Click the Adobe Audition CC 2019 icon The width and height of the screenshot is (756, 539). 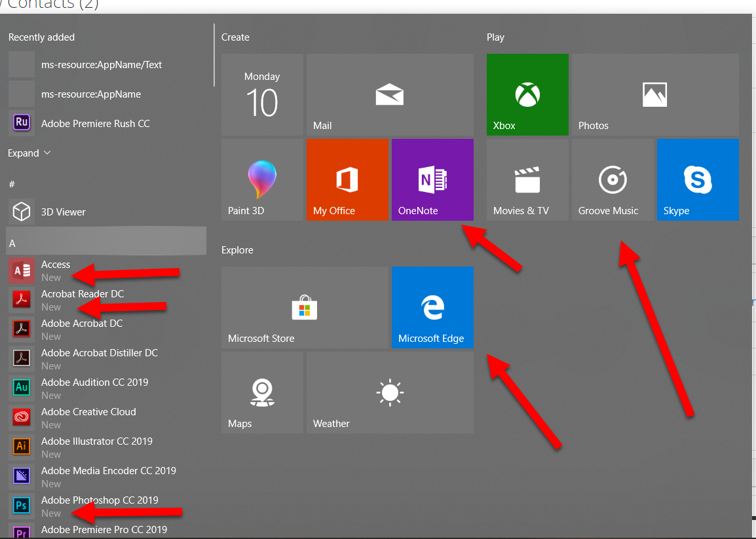point(21,388)
